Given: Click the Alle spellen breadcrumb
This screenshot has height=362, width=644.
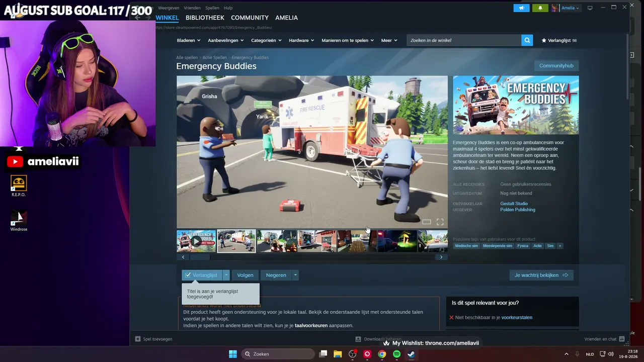Looking at the screenshot, I should tap(187, 58).
